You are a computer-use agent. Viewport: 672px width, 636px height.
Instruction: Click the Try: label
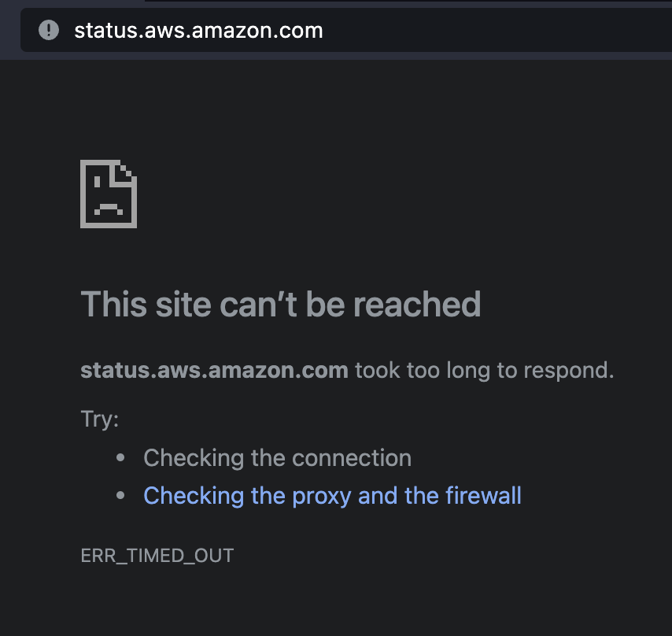coord(99,419)
